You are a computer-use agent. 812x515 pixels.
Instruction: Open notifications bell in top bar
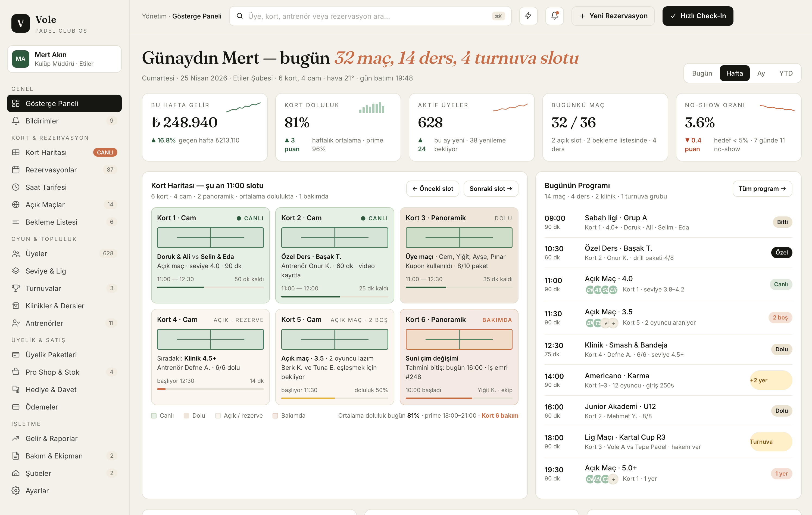tap(554, 16)
